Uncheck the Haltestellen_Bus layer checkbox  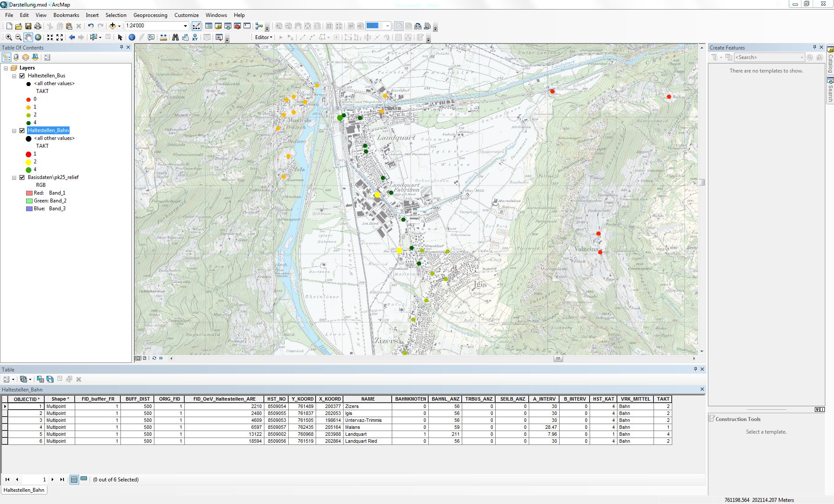pos(22,76)
